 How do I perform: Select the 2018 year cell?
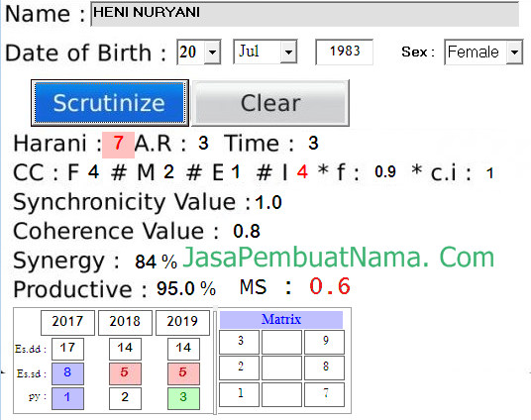click(x=125, y=322)
